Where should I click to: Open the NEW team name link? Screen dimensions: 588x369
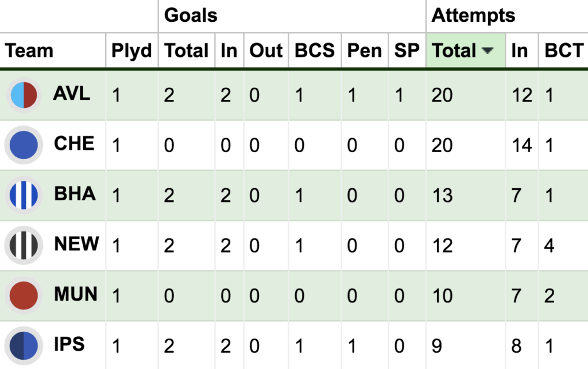(76, 244)
